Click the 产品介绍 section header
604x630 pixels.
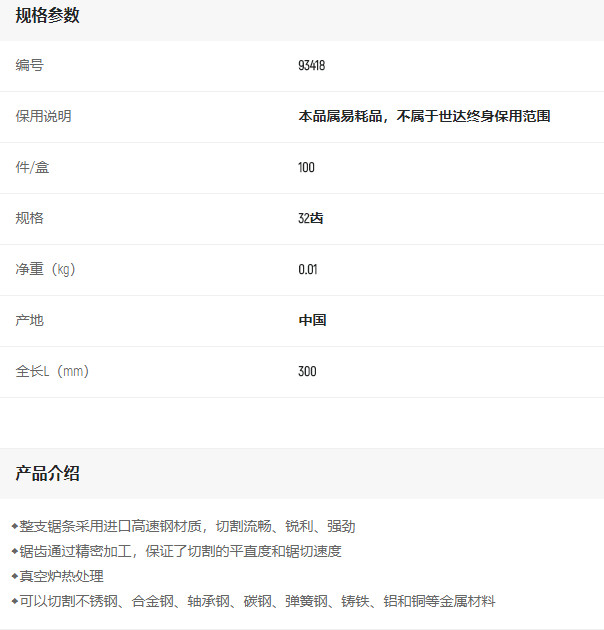(x=47, y=474)
